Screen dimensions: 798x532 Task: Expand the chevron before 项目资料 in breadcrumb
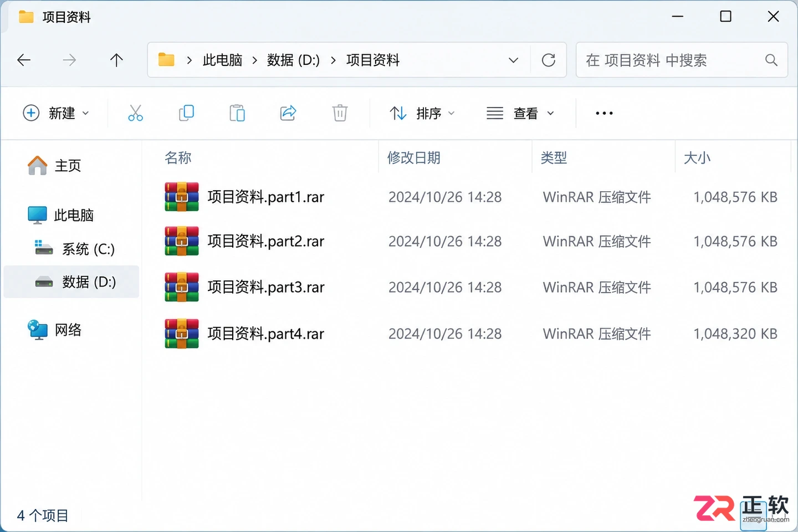click(x=334, y=60)
